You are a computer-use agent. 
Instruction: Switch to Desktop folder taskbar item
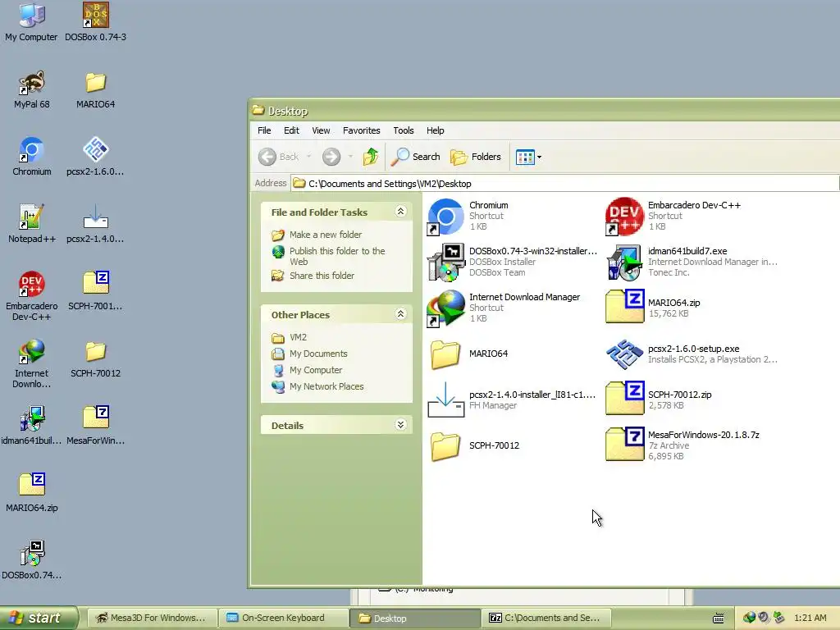(x=414, y=619)
